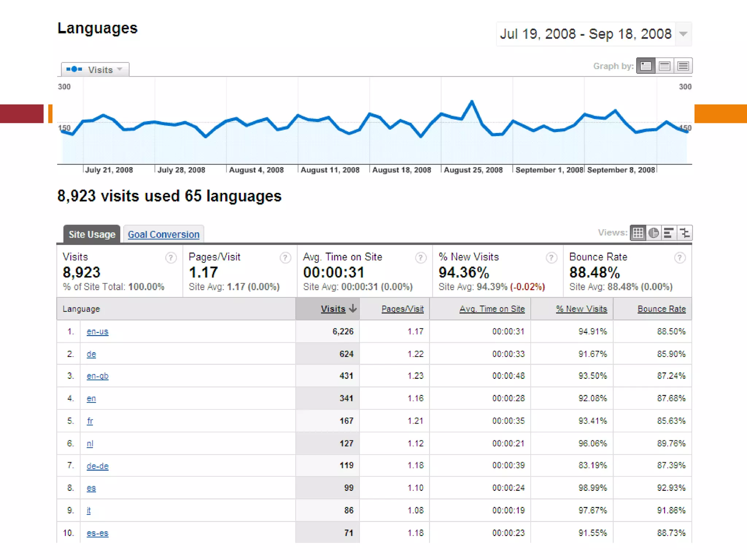Click help icon next to Bounce Rate
Viewport: 747px width, 560px height.
[680, 258]
